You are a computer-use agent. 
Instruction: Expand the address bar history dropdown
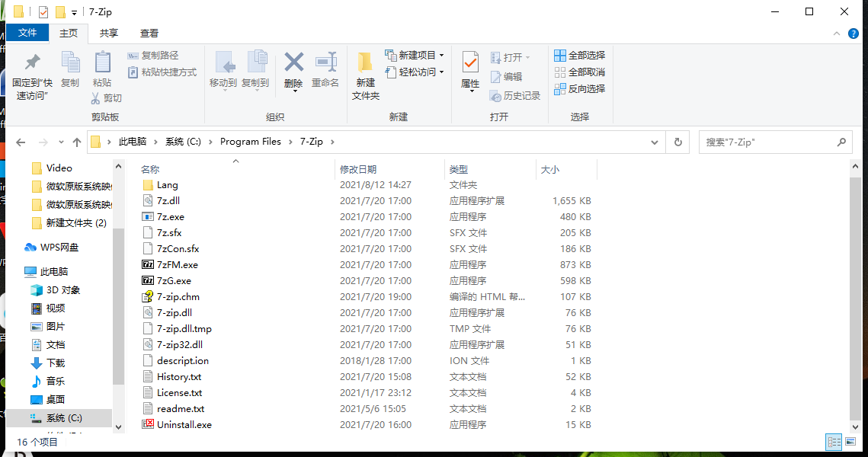tap(655, 142)
